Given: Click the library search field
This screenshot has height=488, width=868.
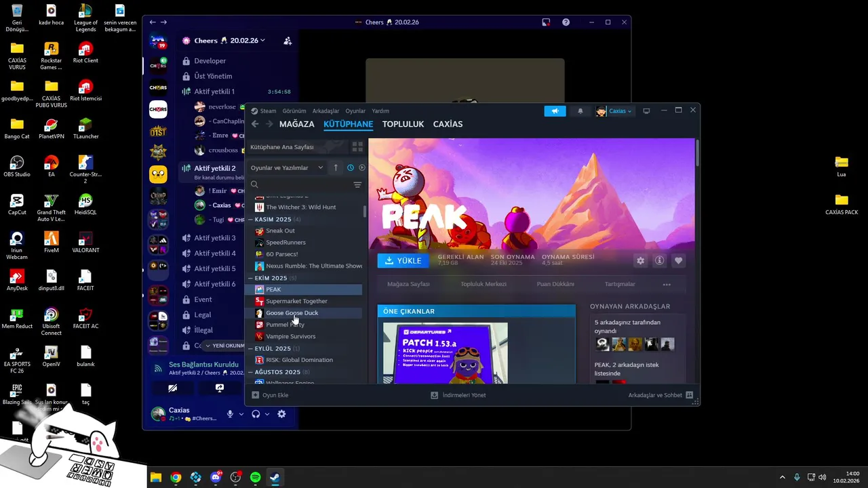Looking at the screenshot, I should [300, 184].
